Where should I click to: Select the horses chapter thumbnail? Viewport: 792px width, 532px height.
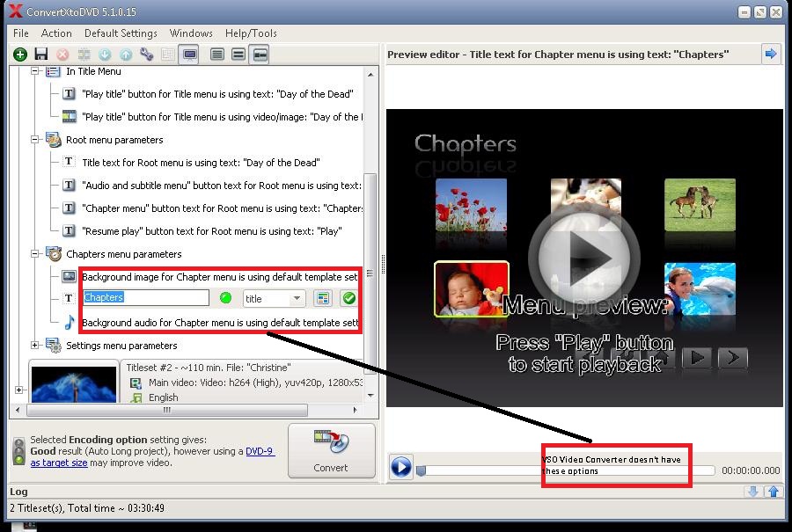tap(700, 205)
